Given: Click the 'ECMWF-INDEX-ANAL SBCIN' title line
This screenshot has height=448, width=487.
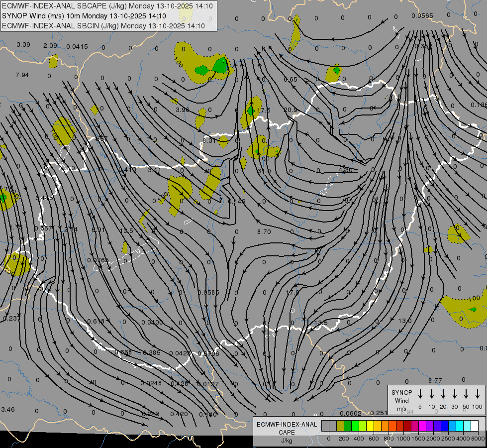Looking at the screenshot, I should click(103, 26).
